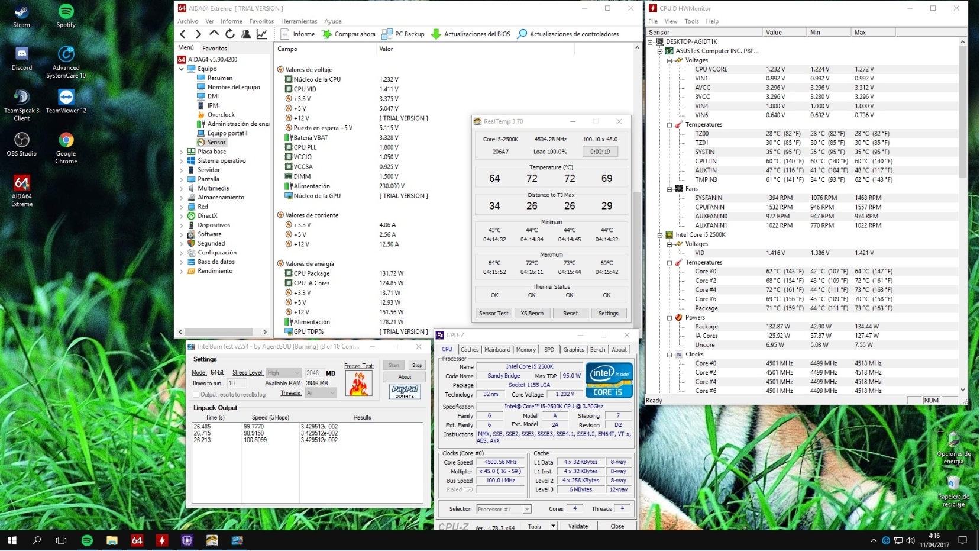Image resolution: width=980 pixels, height=551 pixels.
Task: Collapse Powers node in HWMonitor
Action: click(x=669, y=318)
